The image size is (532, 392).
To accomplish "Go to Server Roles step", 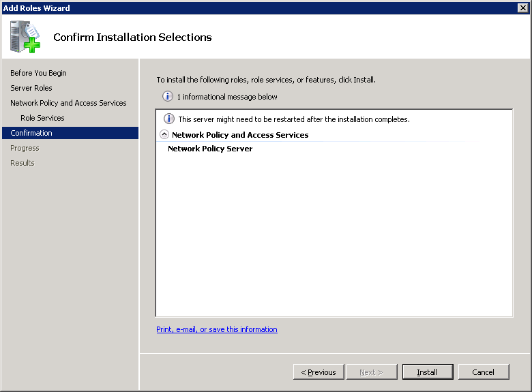I will (x=31, y=88).
